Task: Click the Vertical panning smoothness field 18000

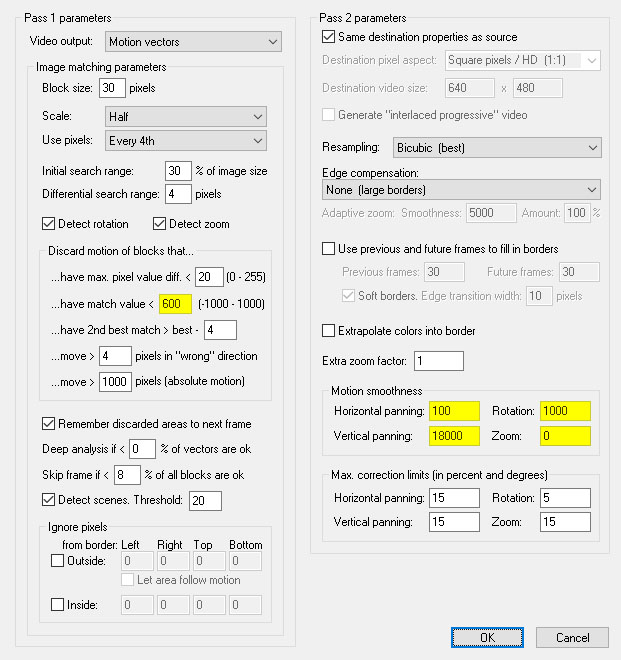Action: (x=453, y=436)
